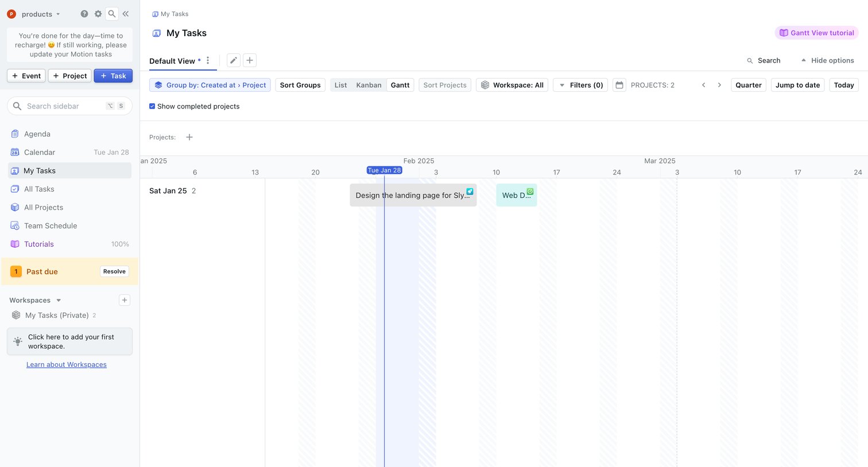Image resolution: width=868 pixels, height=467 pixels.
Task: Toggle Show completed projects checkbox
Action: (x=152, y=106)
